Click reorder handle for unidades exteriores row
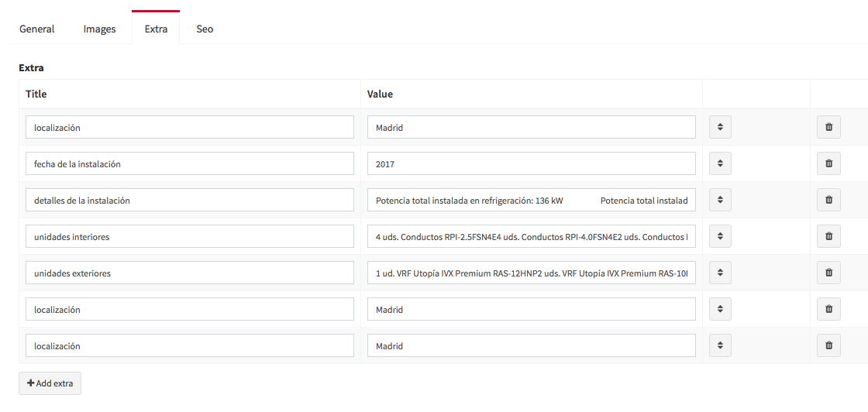Screen dimensions: 868x412 click(x=720, y=273)
